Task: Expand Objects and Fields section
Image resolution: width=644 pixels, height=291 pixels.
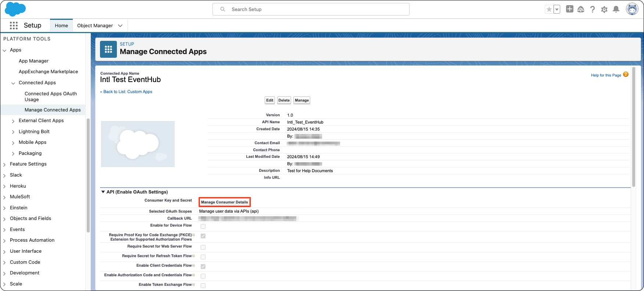Action: (x=4, y=219)
